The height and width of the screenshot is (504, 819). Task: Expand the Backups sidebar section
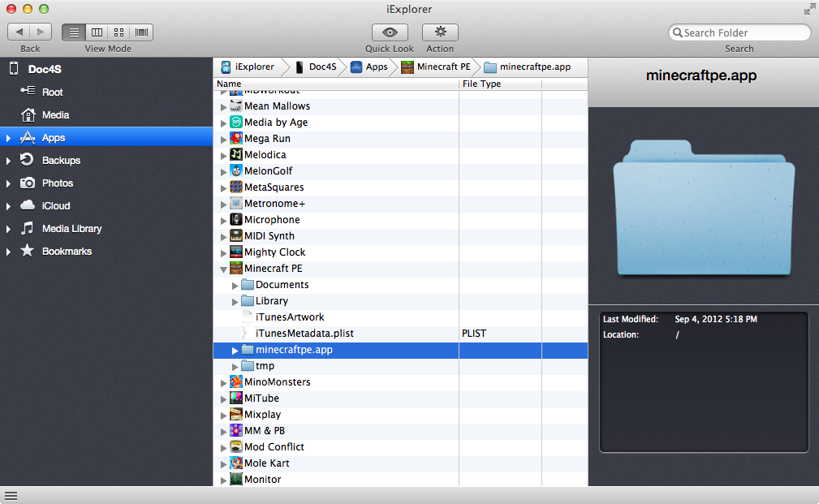pos(8,161)
